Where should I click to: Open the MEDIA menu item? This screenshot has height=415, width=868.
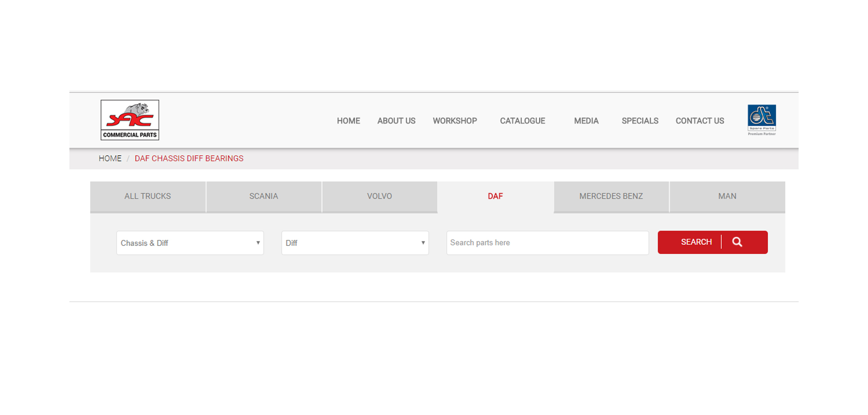click(x=586, y=121)
